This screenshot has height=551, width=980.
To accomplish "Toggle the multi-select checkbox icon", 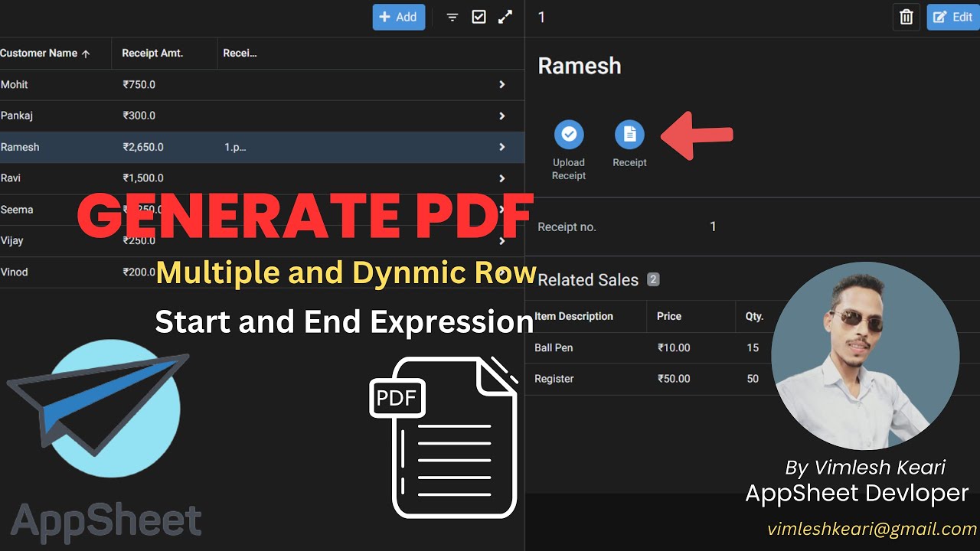I will pos(479,17).
